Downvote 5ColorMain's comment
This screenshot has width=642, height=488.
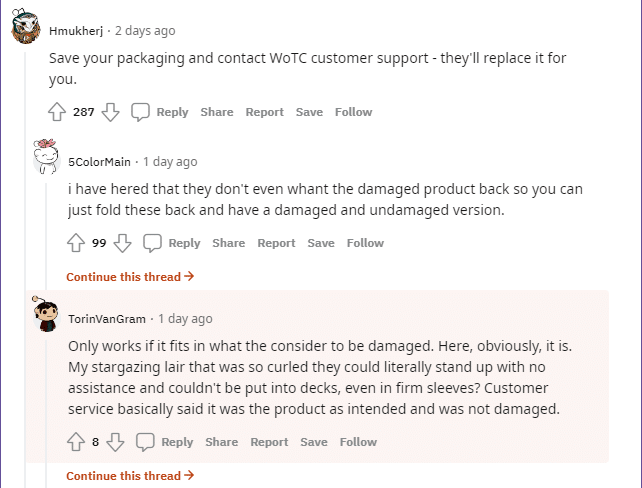point(123,243)
